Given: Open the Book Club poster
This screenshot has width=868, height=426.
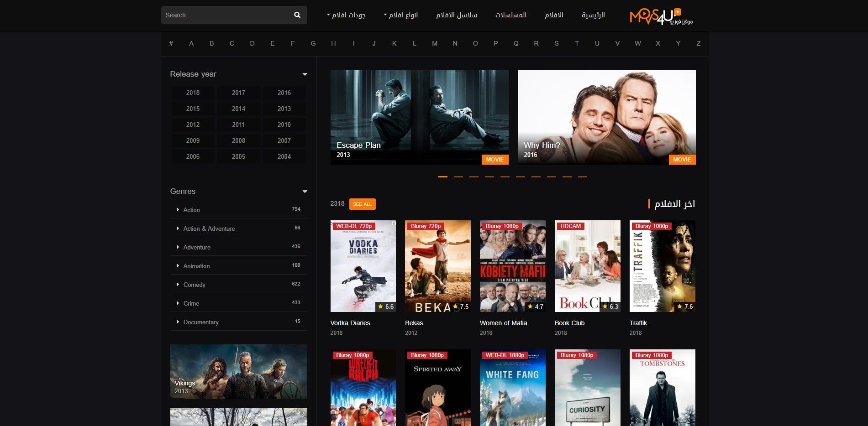Looking at the screenshot, I should 588,266.
